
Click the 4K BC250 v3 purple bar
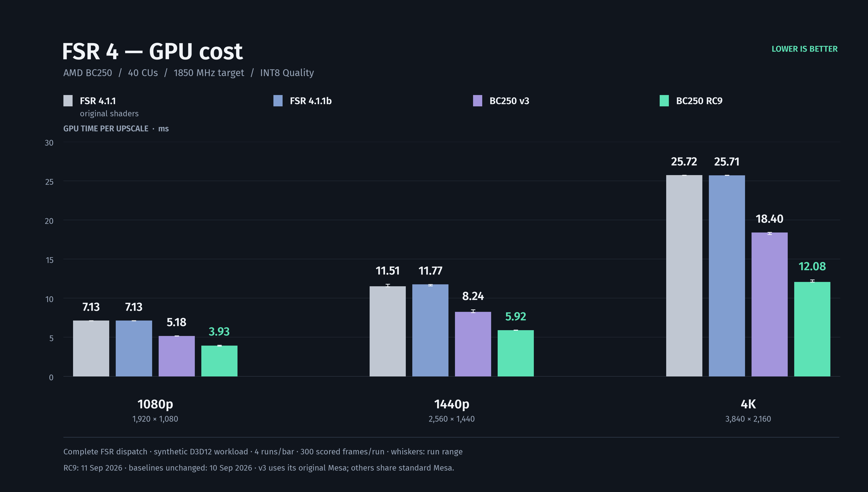point(769,304)
